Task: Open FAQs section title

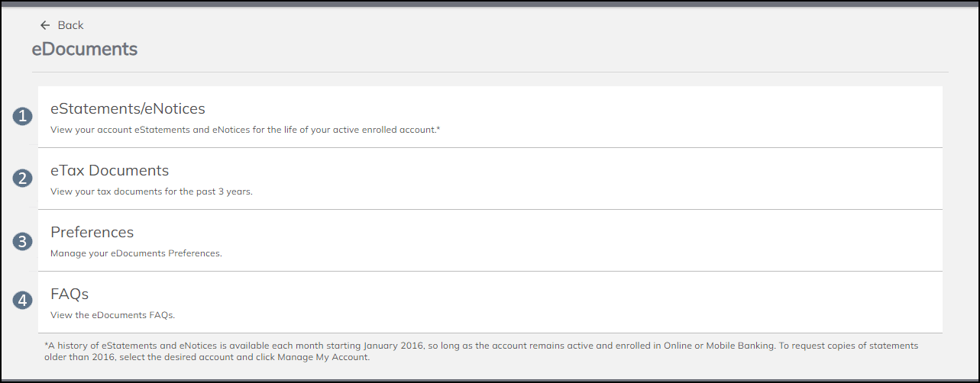Action: pyautogui.click(x=70, y=294)
